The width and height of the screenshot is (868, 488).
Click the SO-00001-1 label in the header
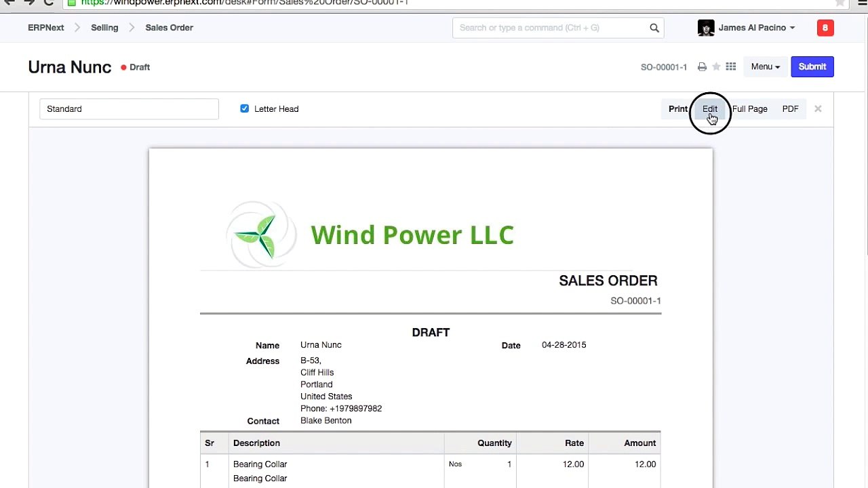point(664,67)
